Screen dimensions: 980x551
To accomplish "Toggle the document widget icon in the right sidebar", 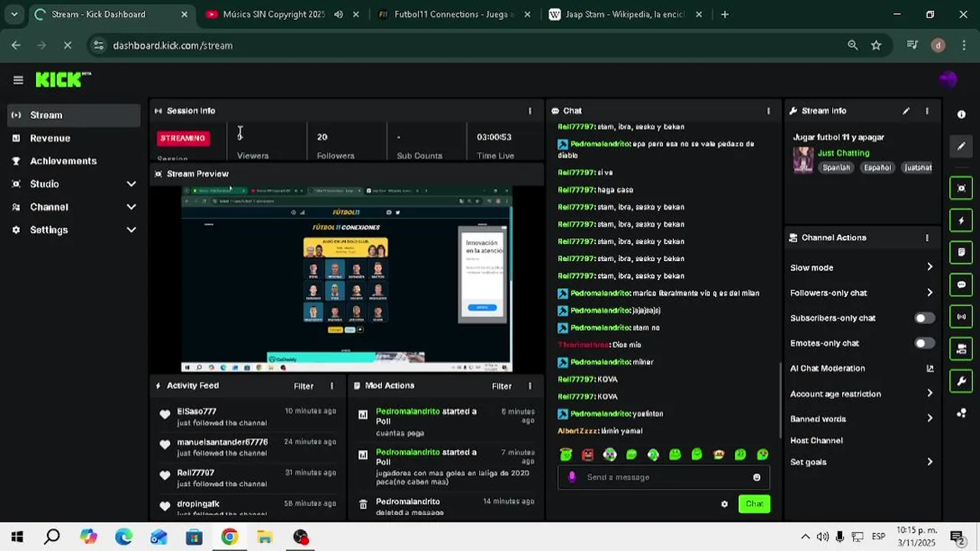I will [x=962, y=252].
